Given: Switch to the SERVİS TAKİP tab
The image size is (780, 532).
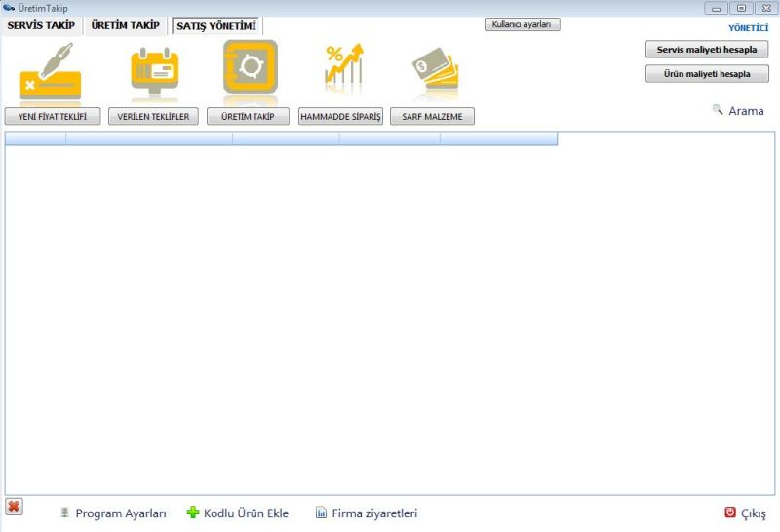Looking at the screenshot, I should 41,25.
